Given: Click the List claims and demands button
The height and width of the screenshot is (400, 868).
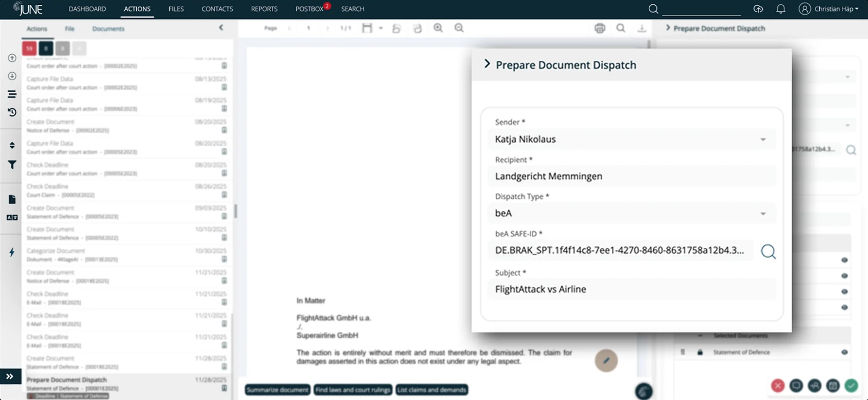Looking at the screenshot, I should [x=432, y=390].
